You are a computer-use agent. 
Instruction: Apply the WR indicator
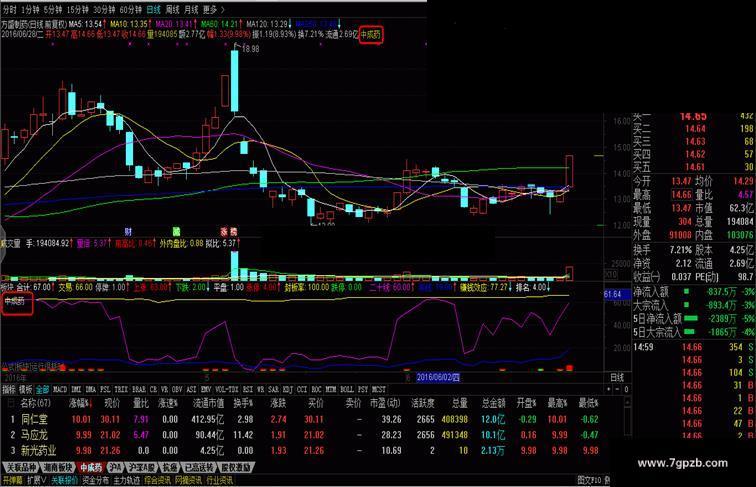[x=260, y=390]
